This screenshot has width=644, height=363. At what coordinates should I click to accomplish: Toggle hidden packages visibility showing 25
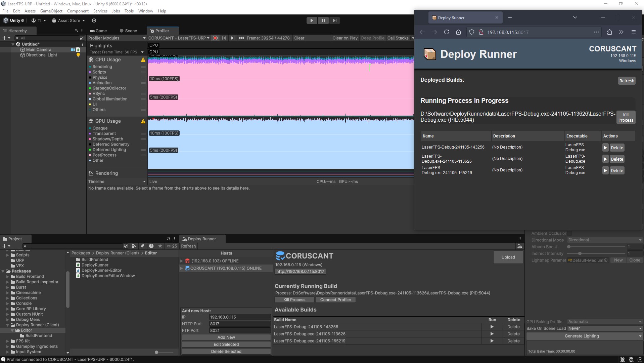click(x=172, y=246)
